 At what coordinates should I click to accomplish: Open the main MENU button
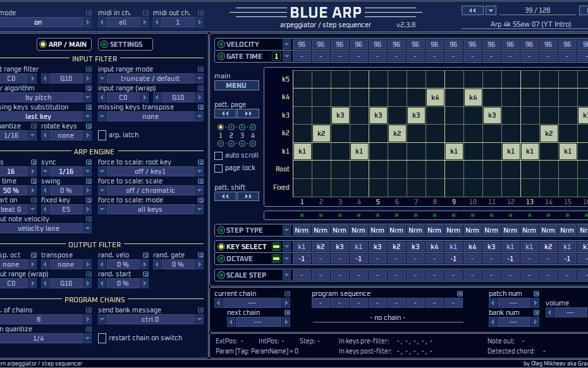pyautogui.click(x=236, y=85)
